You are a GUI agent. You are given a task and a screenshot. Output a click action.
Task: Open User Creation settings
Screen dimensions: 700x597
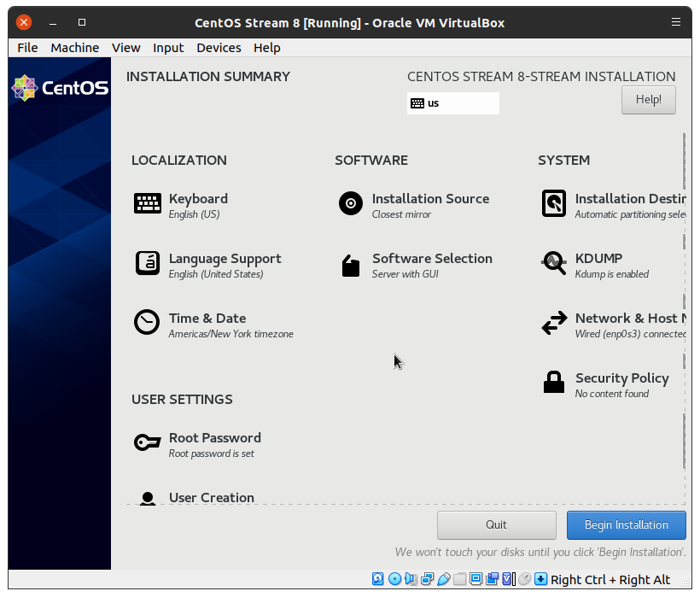pos(211,497)
